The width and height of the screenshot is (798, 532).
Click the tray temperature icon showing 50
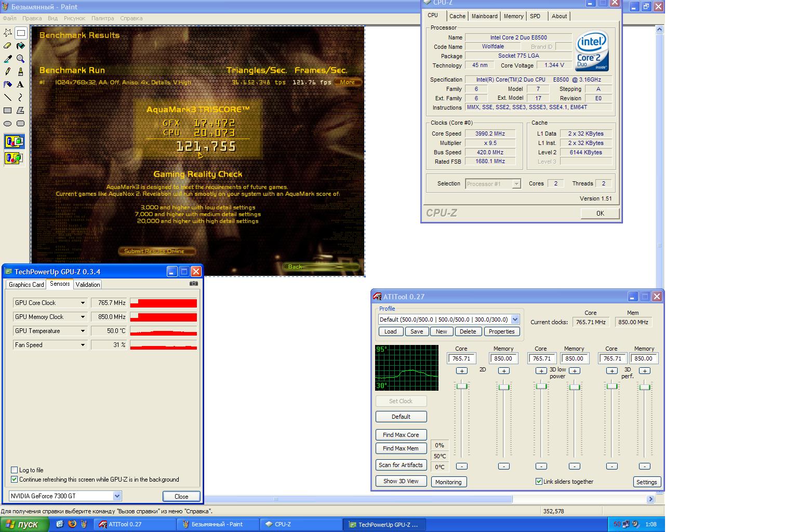617,524
